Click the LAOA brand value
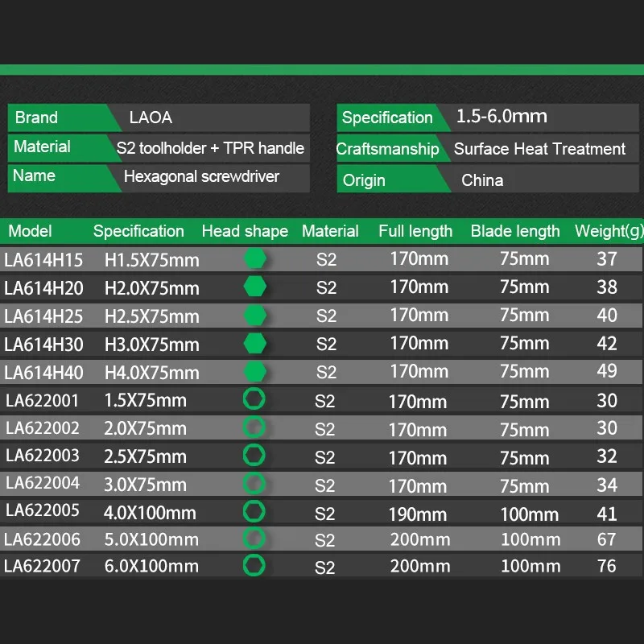 click(x=151, y=118)
